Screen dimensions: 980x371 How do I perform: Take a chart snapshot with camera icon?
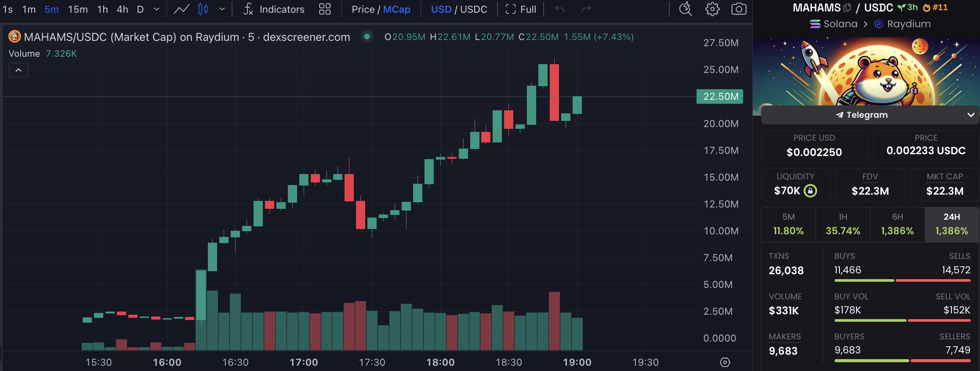pos(739,9)
